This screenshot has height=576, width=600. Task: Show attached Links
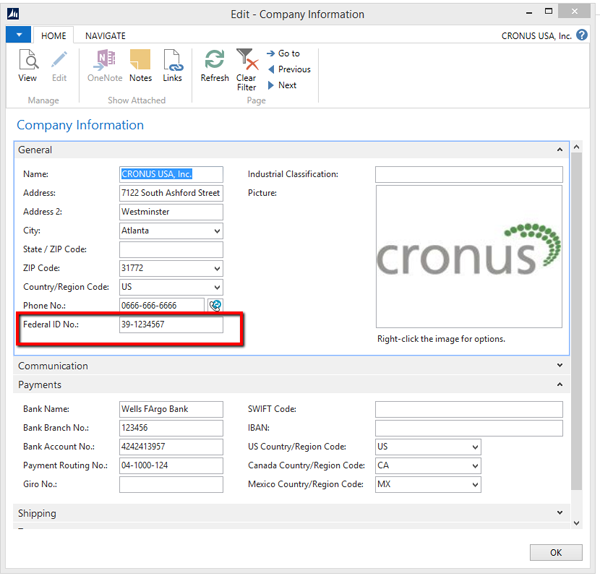(172, 65)
